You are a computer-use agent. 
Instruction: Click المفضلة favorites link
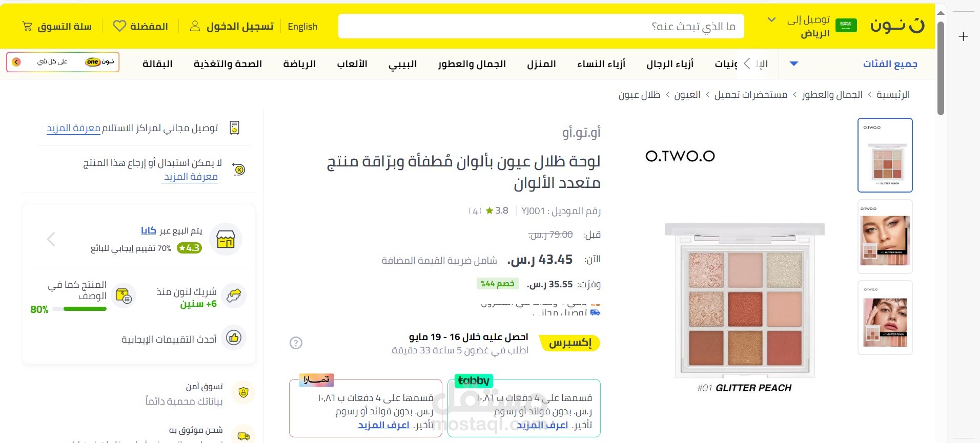pos(149,26)
